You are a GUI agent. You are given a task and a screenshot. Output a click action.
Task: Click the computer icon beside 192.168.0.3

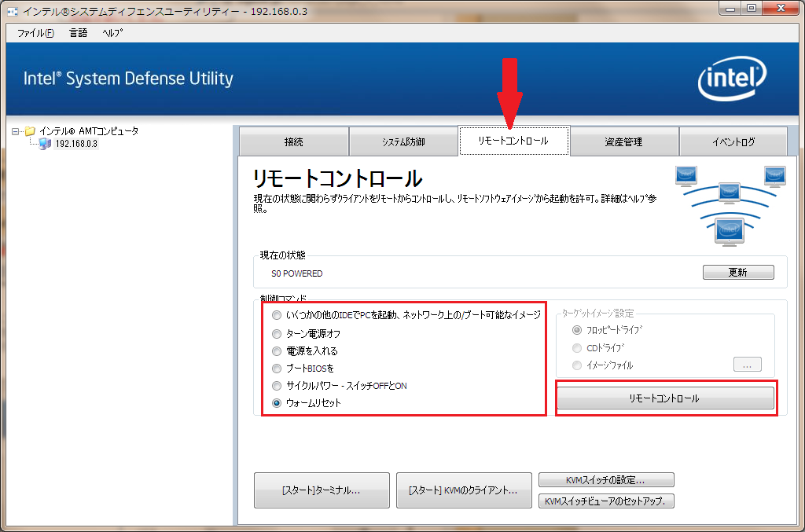45,144
